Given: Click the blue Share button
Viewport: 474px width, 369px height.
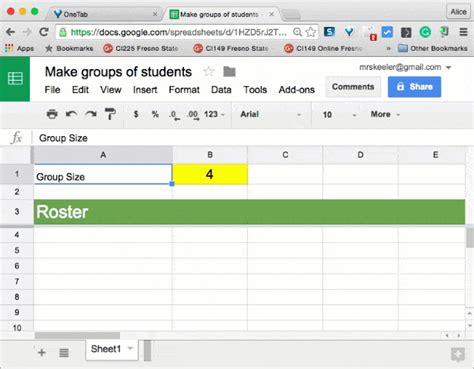Looking at the screenshot, I should (x=414, y=87).
